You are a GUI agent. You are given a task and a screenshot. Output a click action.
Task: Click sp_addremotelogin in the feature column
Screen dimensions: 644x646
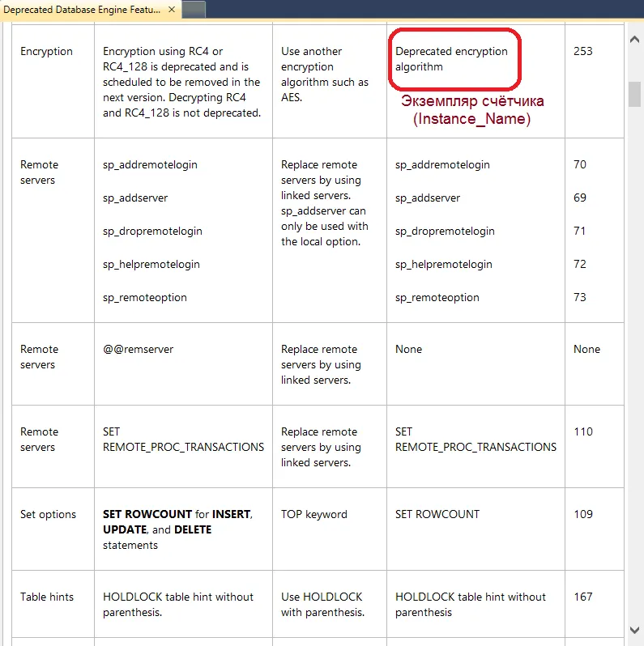click(150, 164)
